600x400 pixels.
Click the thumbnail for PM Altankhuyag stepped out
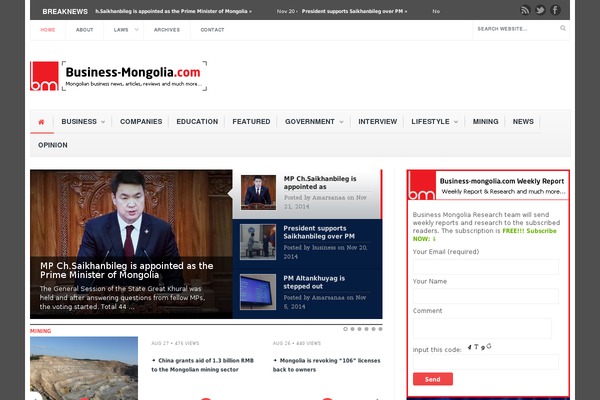[x=258, y=292]
